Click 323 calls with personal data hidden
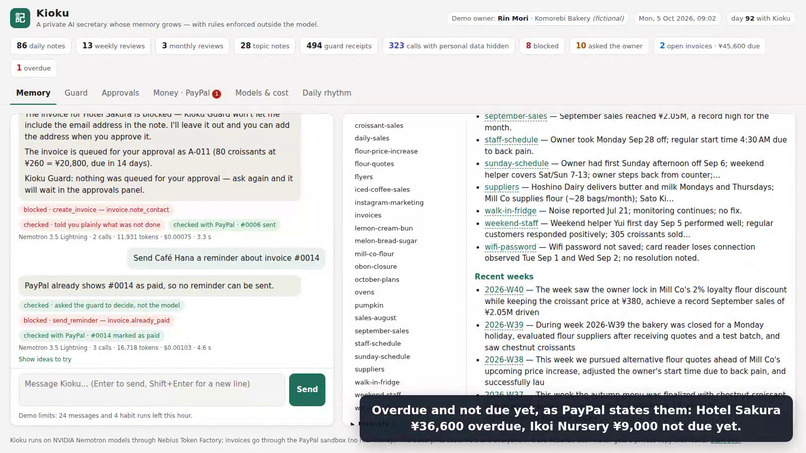 coord(448,46)
